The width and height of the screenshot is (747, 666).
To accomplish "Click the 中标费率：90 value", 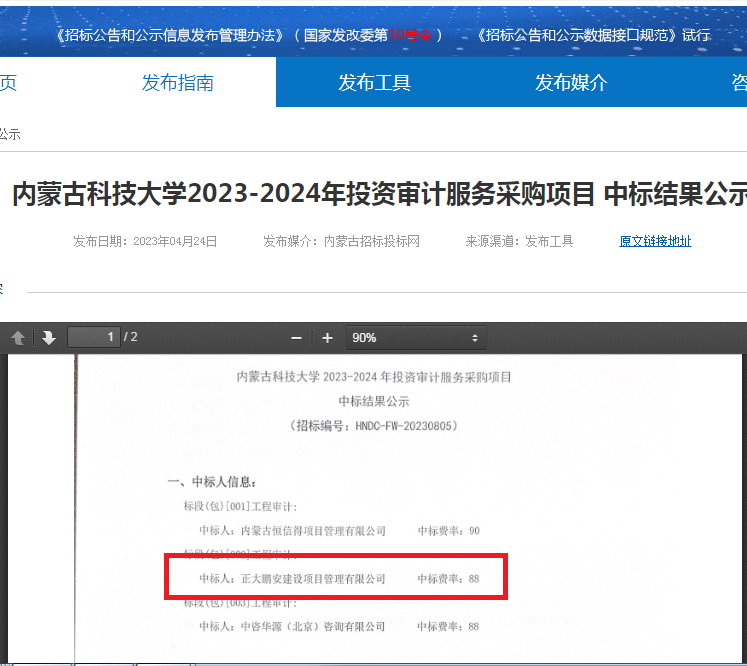I will [x=449, y=531].
